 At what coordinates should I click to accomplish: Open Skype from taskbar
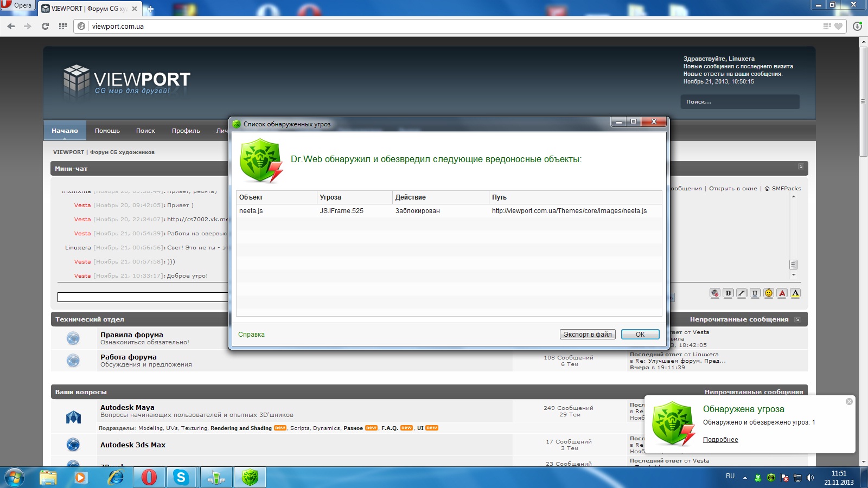point(182,478)
